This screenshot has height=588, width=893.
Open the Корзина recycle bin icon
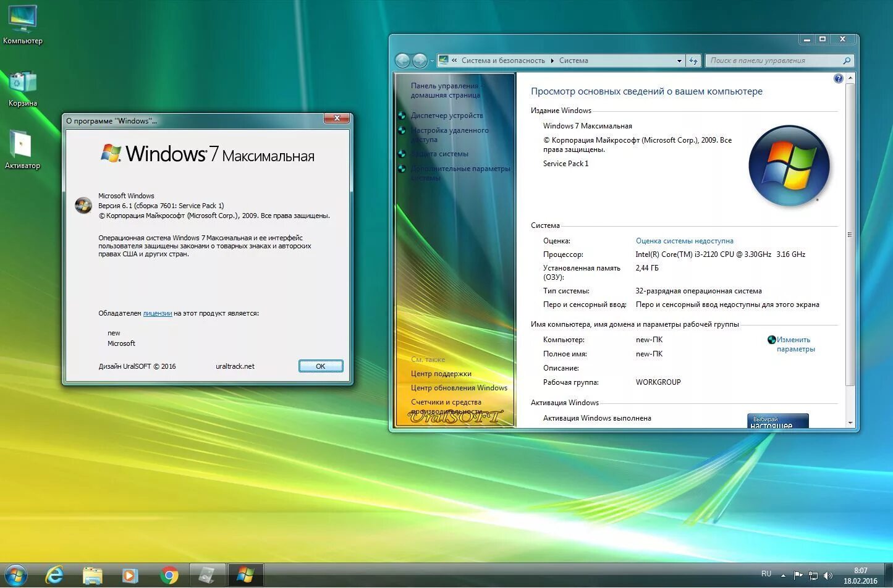point(23,88)
